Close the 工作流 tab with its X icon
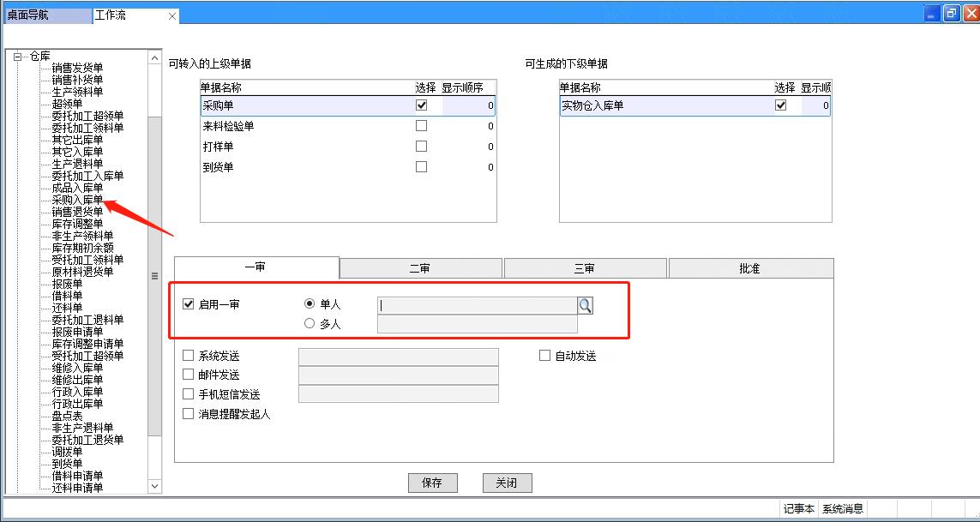Screen dimensions: 980x522 171,16
